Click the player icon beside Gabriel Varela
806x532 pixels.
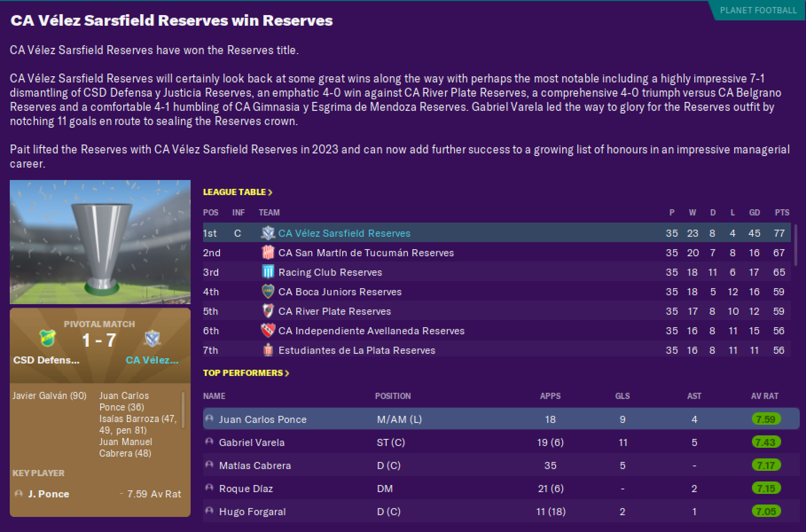[209, 442]
